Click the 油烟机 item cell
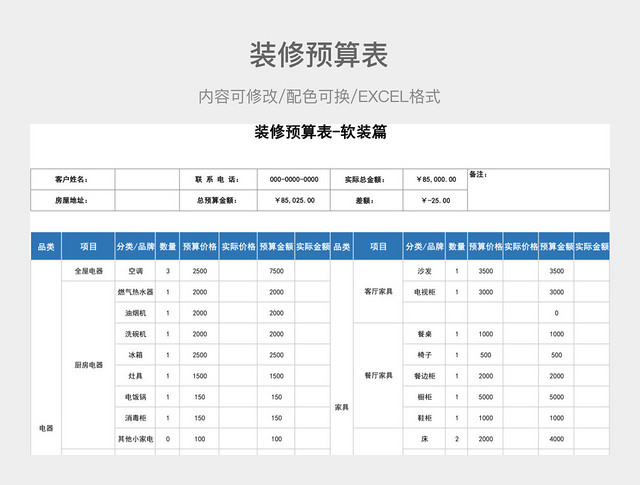640x485 pixels. 136,313
